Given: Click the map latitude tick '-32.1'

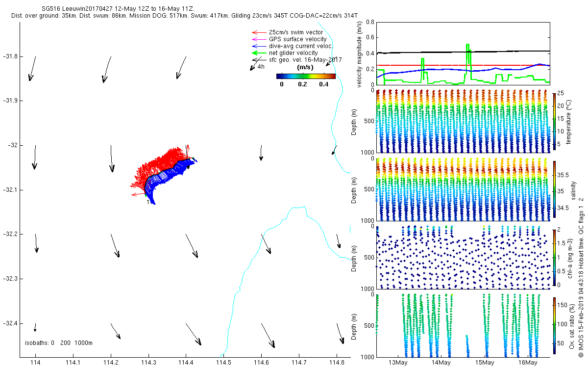Looking at the screenshot, I should pyautogui.click(x=10, y=190).
